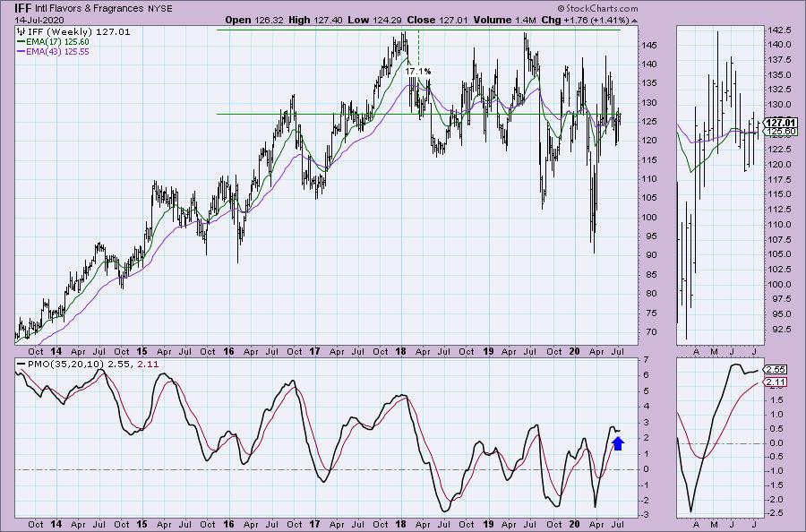
Task: Click the red 2.11 PMO signal value in the legend
Action: coord(149,364)
